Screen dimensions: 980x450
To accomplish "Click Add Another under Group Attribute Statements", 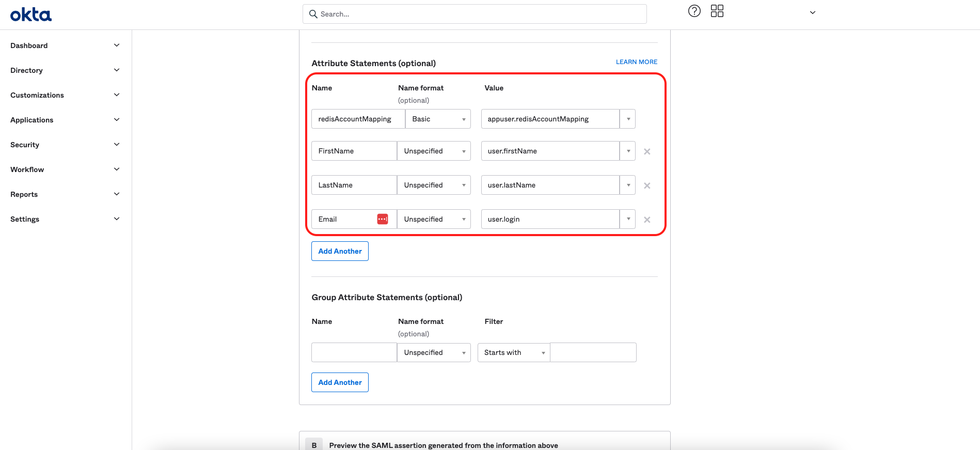I will pos(340,382).
